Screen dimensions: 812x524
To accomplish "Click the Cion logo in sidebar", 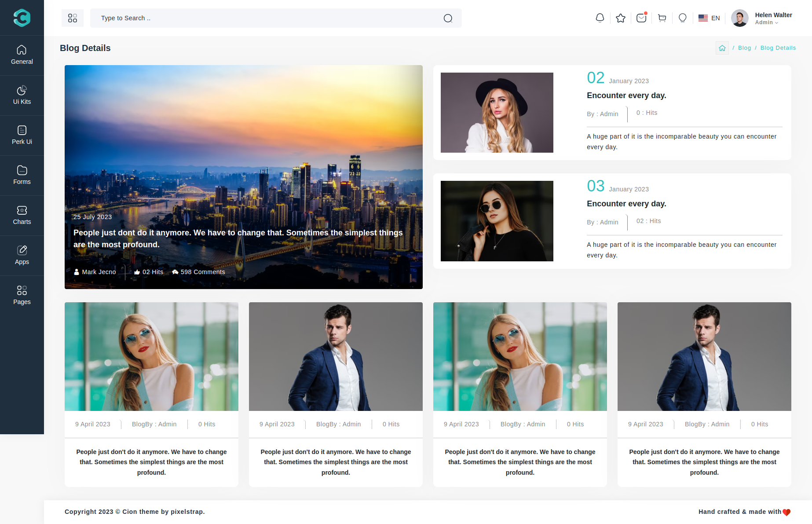I will (x=22, y=18).
